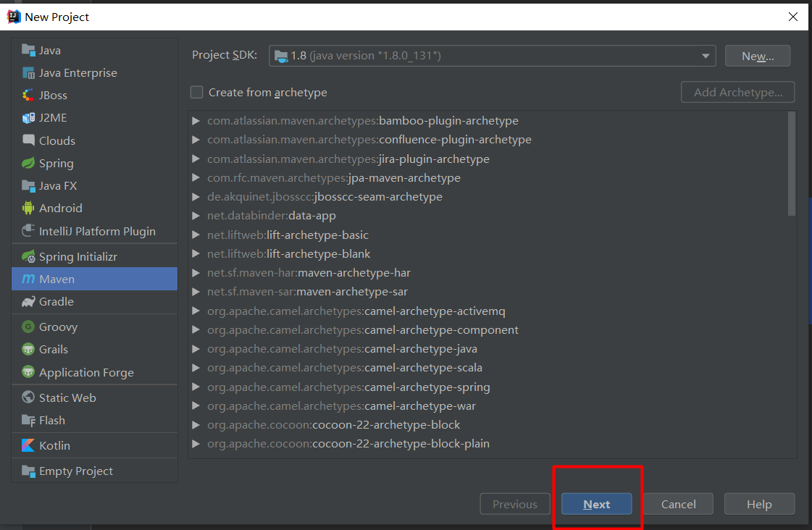Expand the confluence-plugin-archetype entry
Image resolution: width=812 pixels, height=530 pixels.
pos(196,140)
